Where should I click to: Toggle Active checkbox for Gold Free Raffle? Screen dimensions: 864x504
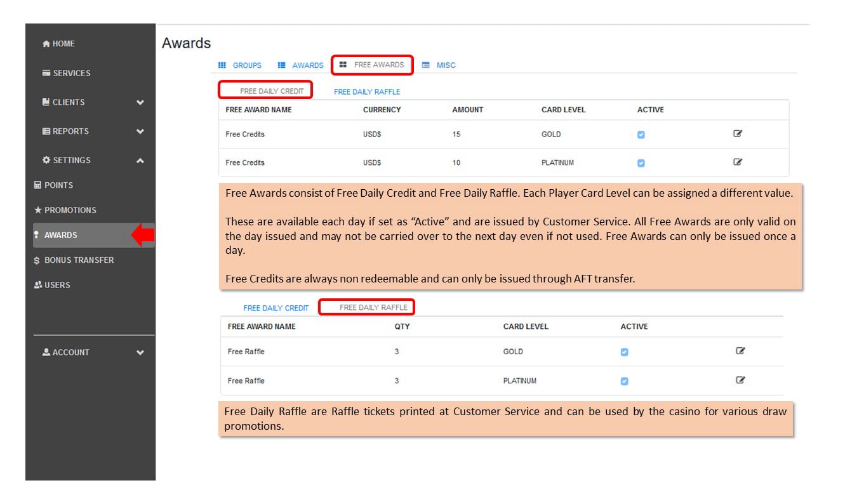tap(624, 352)
